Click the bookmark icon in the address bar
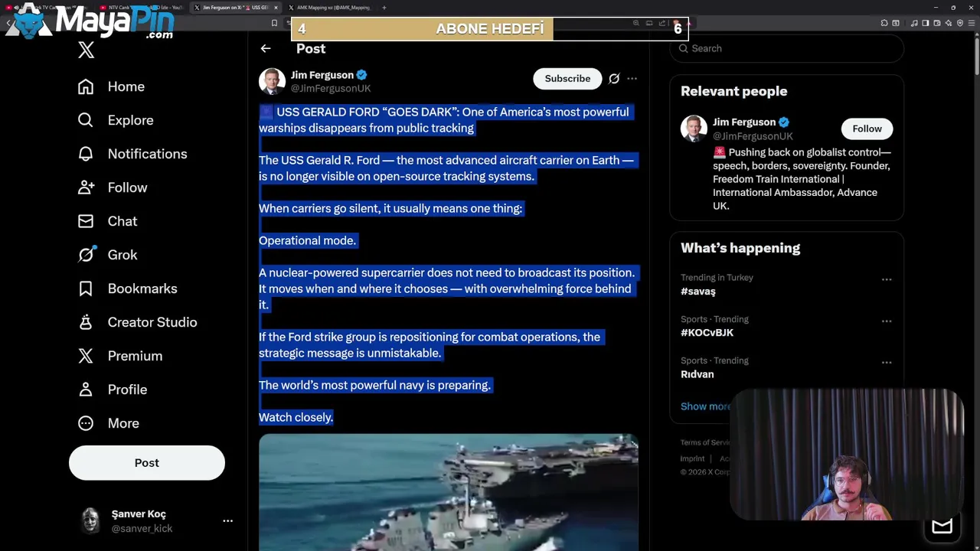Screen dimensions: 980x551 pyautogui.click(x=274, y=23)
